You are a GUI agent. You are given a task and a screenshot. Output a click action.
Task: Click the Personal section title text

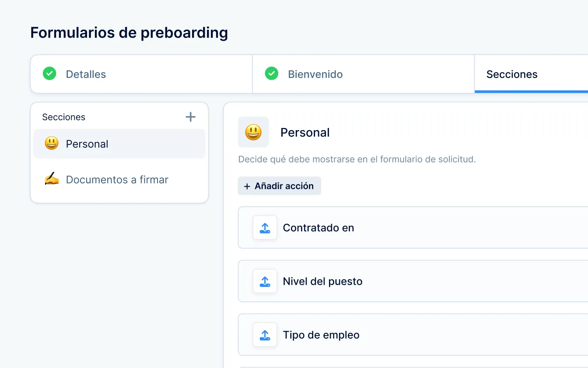(x=305, y=133)
